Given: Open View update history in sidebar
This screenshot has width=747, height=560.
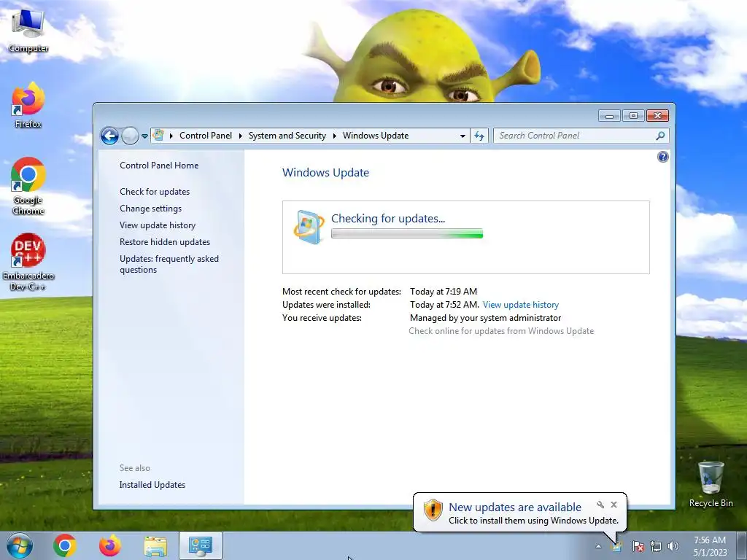Looking at the screenshot, I should coord(158,225).
